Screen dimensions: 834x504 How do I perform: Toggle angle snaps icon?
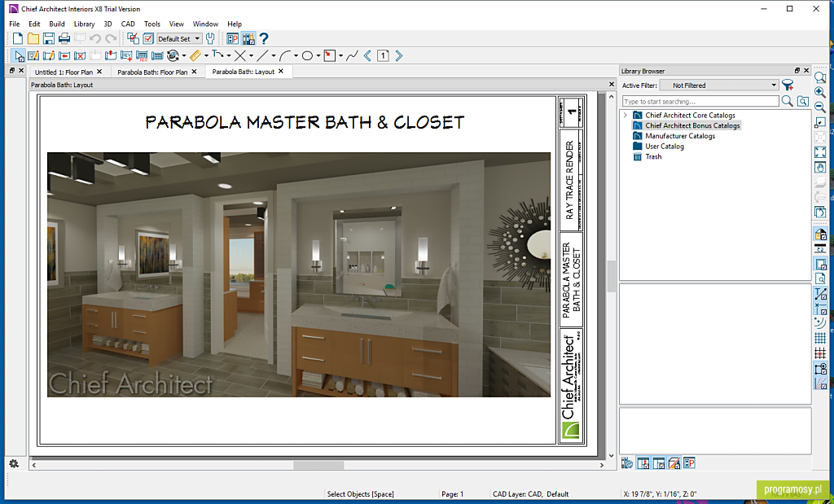(819, 383)
